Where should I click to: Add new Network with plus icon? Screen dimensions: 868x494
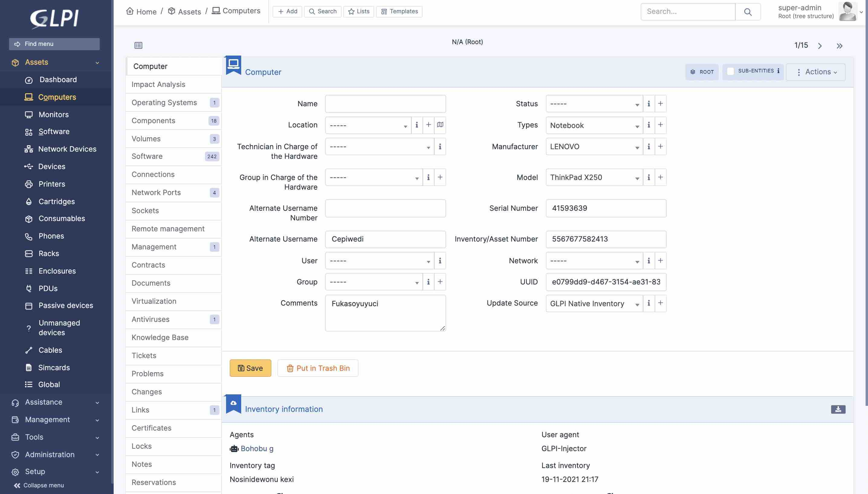coord(660,261)
